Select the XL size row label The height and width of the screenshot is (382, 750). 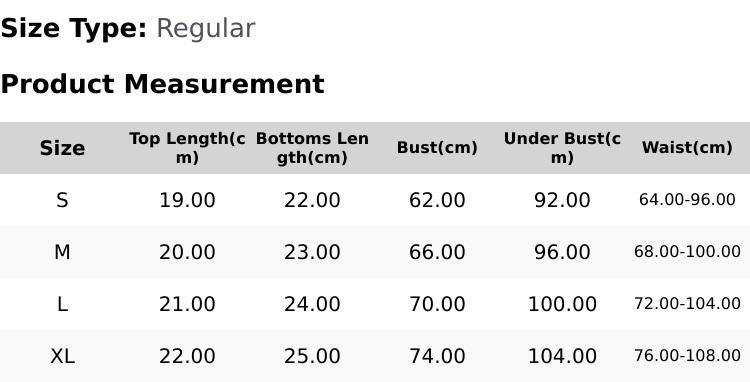pyautogui.click(x=62, y=356)
